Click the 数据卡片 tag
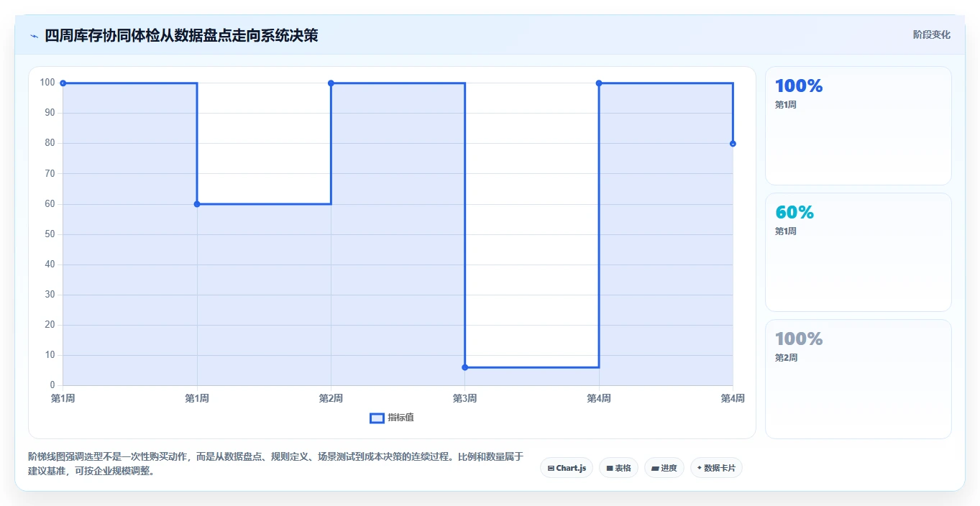Image resolution: width=980 pixels, height=506 pixels. click(x=716, y=468)
